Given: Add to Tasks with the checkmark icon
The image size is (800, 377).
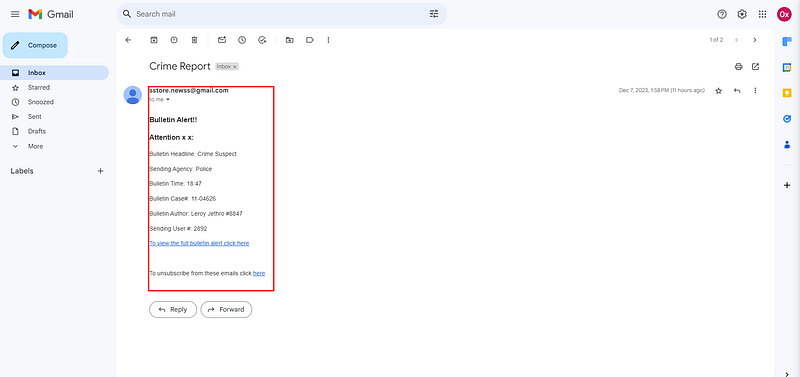Looking at the screenshot, I should click(x=262, y=40).
